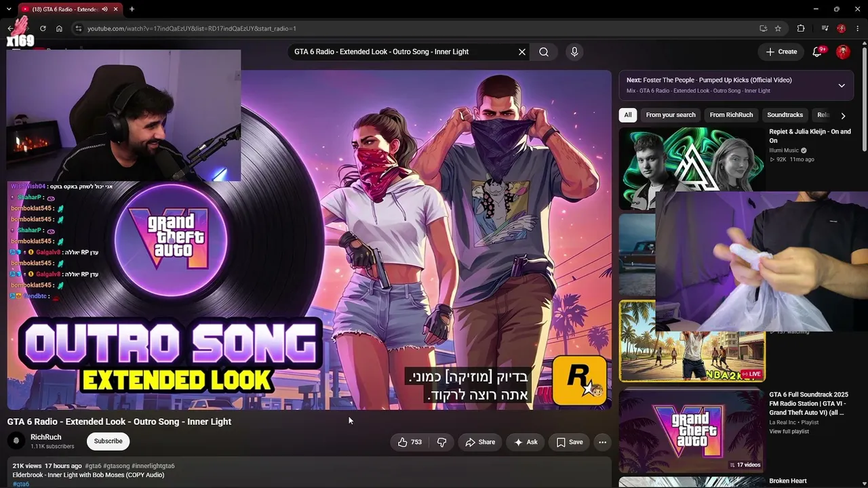Open the Broken Heart video title
This screenshot has height=488, width=868.
[788, 481]
